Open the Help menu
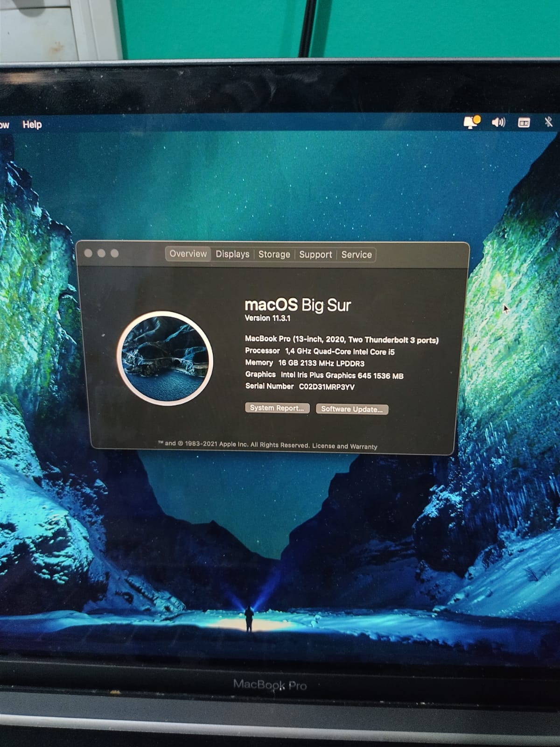560x747 pixels. (32, 125)
